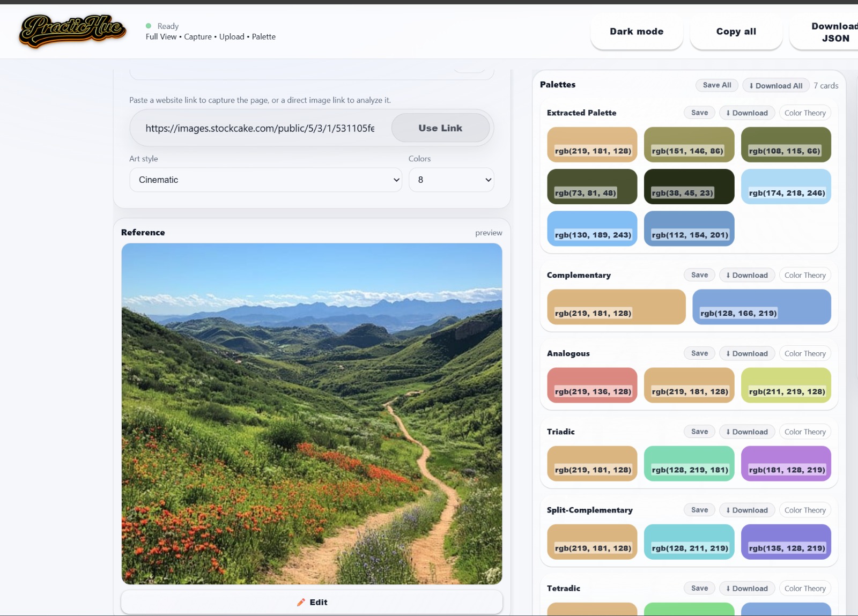The height and width of the screenshot is (616, 858).
Task: Click Copy all button
Action: tap(736, 32)
